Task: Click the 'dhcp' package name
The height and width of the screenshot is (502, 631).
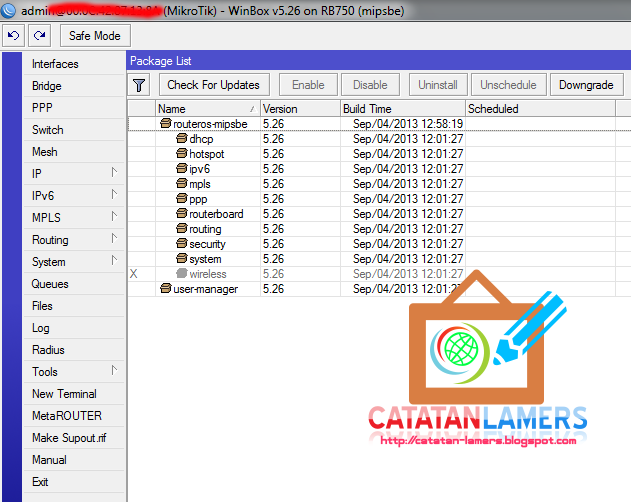Action: pos(201,139)
